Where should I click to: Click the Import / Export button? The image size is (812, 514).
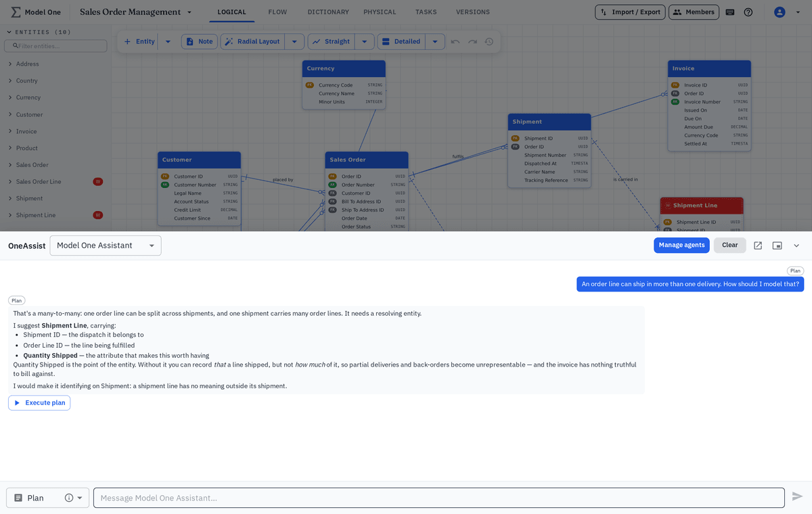630,12
